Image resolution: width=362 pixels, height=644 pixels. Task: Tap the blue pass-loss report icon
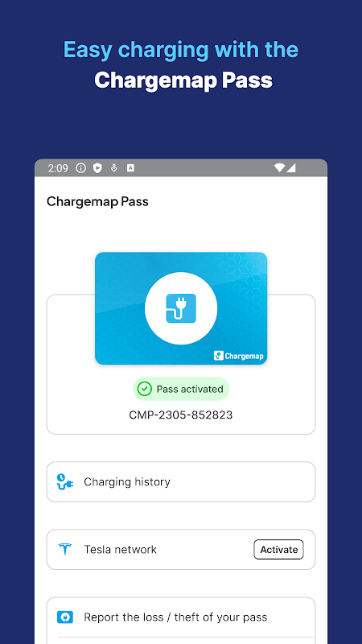(x=65, y=617)
